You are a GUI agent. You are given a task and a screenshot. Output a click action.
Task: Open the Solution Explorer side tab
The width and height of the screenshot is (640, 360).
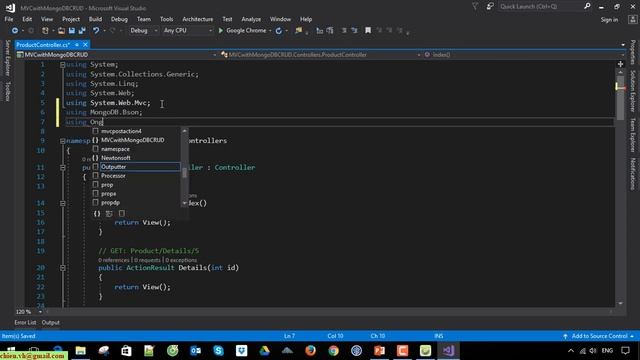(x=633, y=91)
